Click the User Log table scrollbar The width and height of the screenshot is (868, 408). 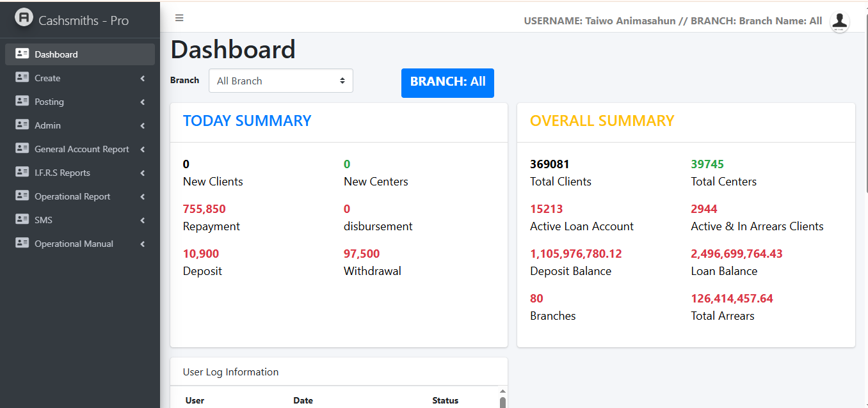[502, 400]
